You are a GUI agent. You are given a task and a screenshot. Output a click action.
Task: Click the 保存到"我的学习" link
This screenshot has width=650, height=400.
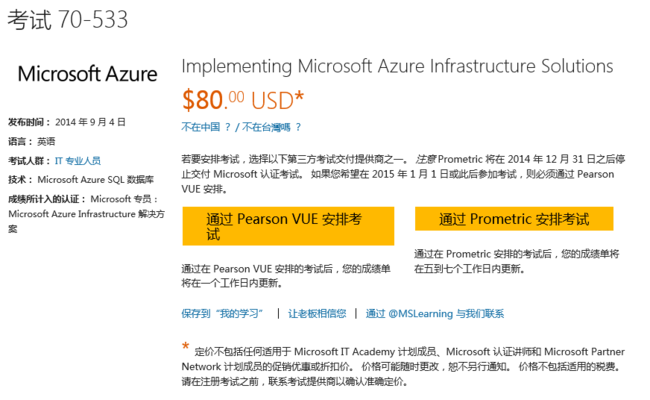[x=222, y=313]
